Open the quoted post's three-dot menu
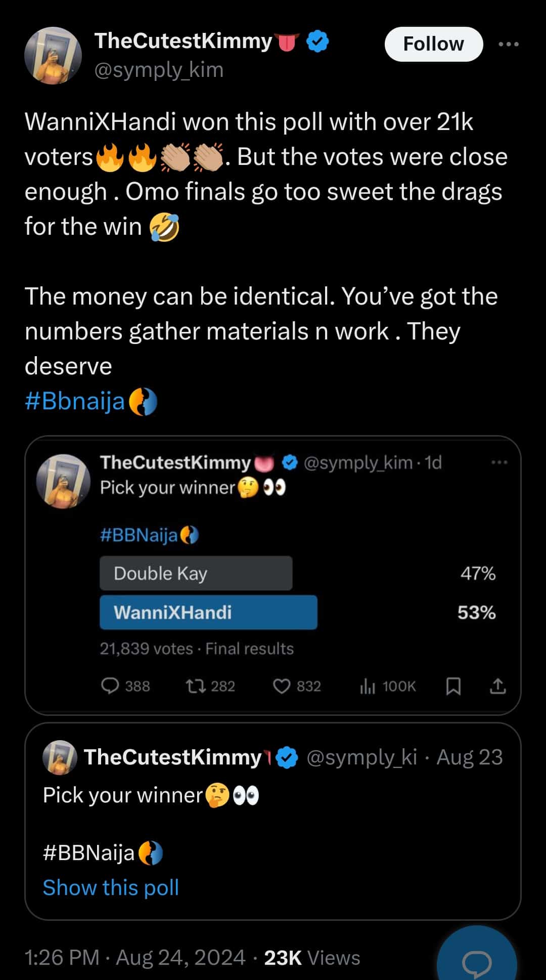 coord(499,462)
